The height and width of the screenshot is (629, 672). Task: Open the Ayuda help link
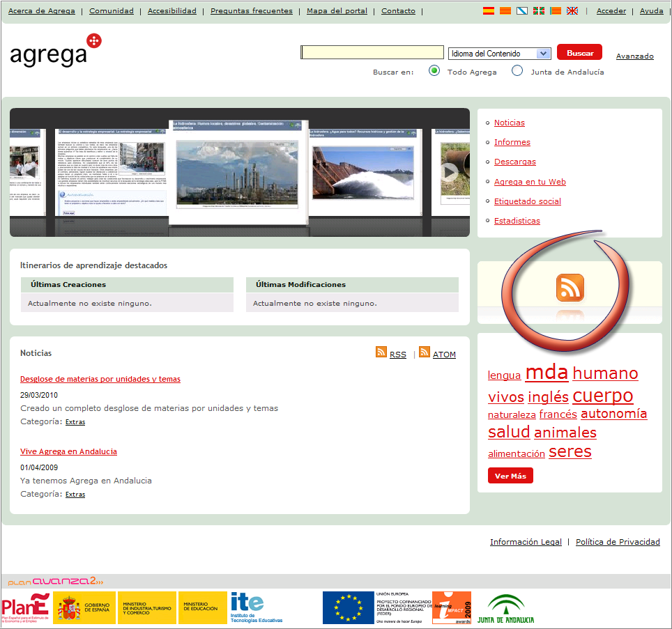tap(651, 10)
